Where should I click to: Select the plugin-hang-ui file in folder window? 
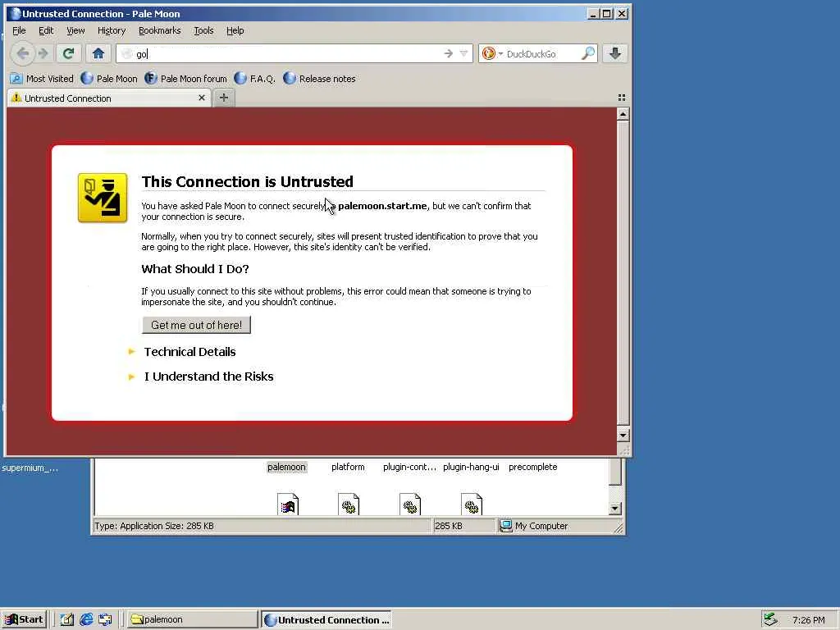coord(471,467)
